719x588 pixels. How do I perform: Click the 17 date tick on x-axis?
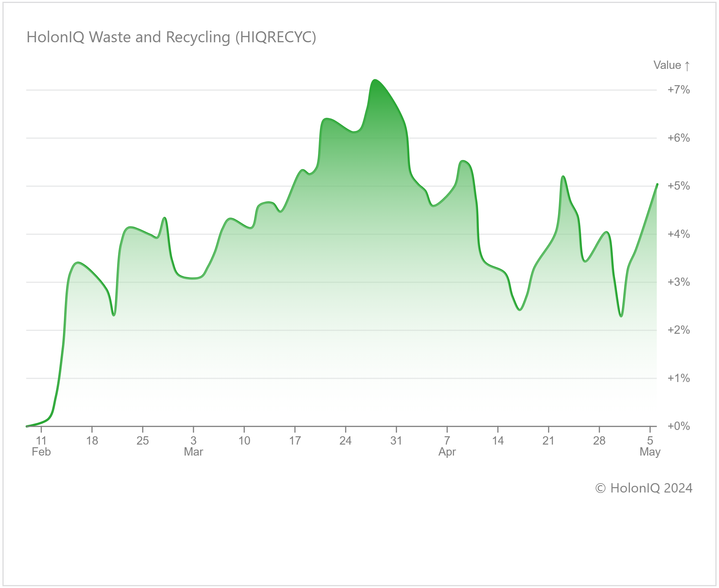[x=295, y=441]
